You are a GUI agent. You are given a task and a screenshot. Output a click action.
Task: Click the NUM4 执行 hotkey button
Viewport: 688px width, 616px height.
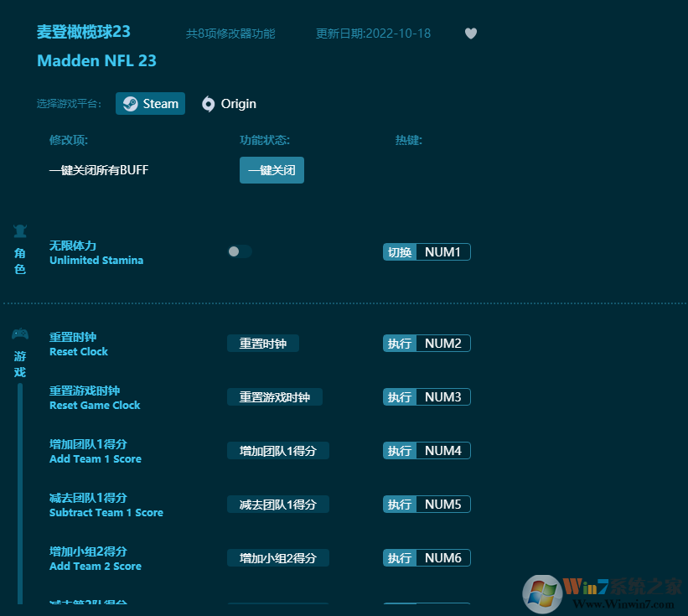427,450
